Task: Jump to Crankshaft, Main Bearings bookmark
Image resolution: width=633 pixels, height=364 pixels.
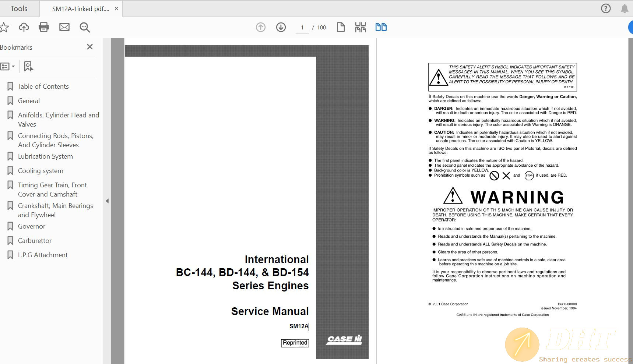Action: (x=55, y=210)
